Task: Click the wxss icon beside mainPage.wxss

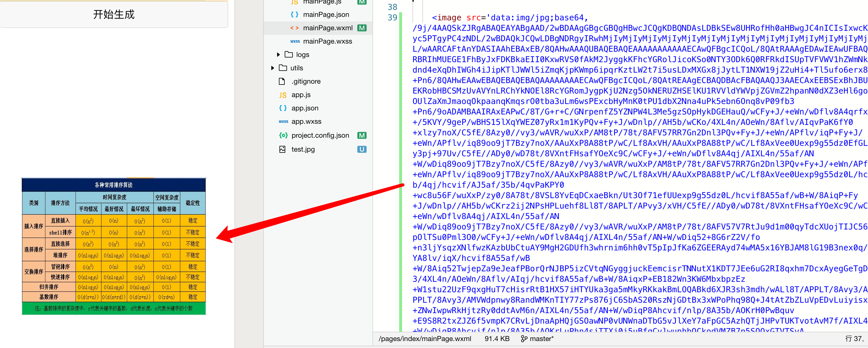Action: click(295, 42)
